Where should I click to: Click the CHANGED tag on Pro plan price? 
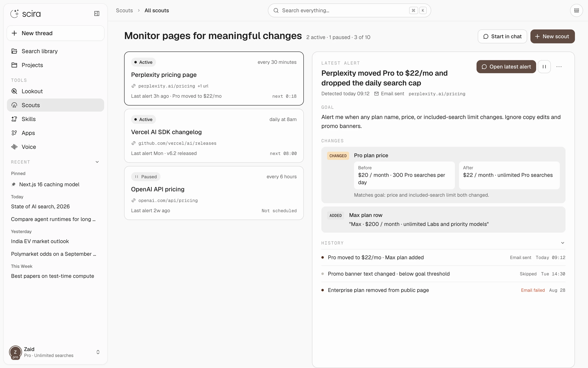tap(338, 156)
